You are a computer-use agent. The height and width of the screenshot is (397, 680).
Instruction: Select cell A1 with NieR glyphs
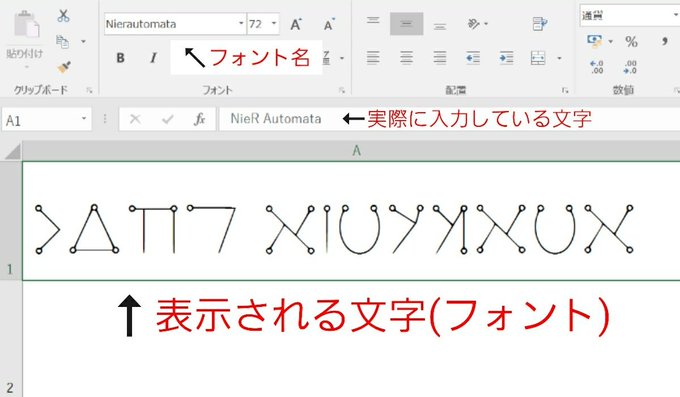tap(351, 221)
